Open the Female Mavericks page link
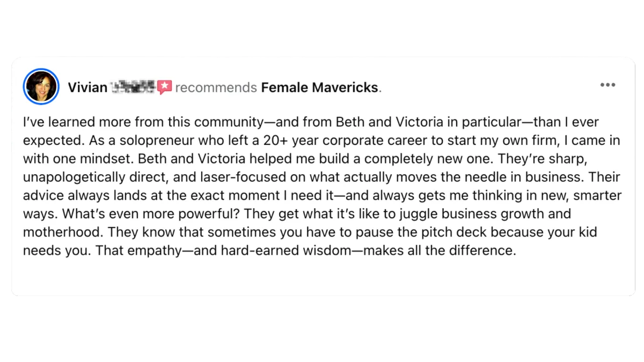The height and width of the screenshot is (362, 644). click(320, 87)
